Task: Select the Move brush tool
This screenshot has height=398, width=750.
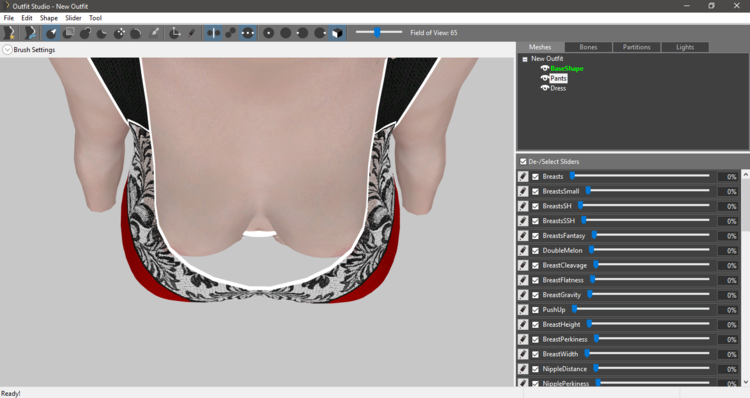Action: [x=119, y=33]
